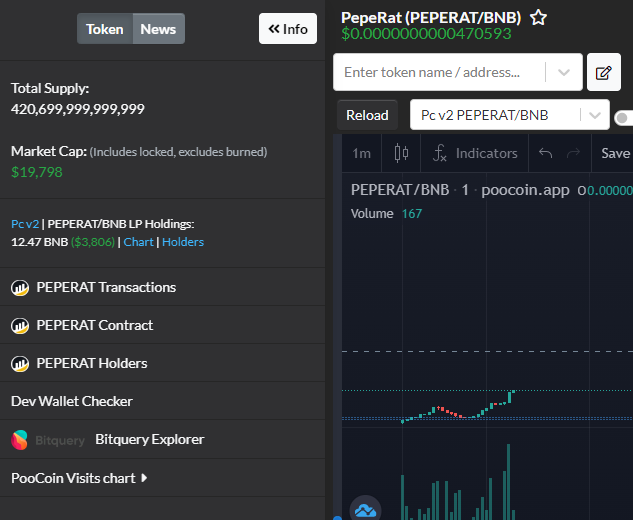Expand the token search dropdown arrow
This screenshot has width=633, height=520.
click(564, 72)
